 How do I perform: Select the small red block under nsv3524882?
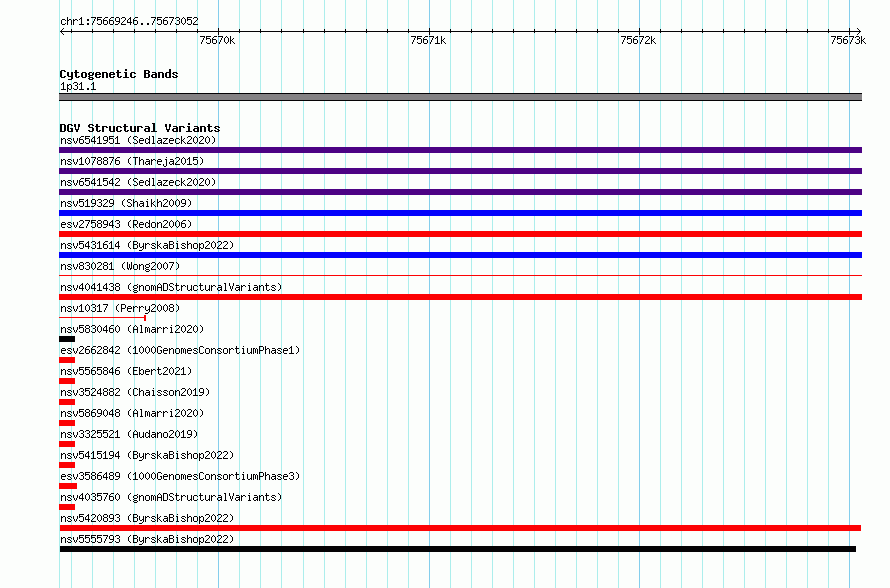click(67, 402)
